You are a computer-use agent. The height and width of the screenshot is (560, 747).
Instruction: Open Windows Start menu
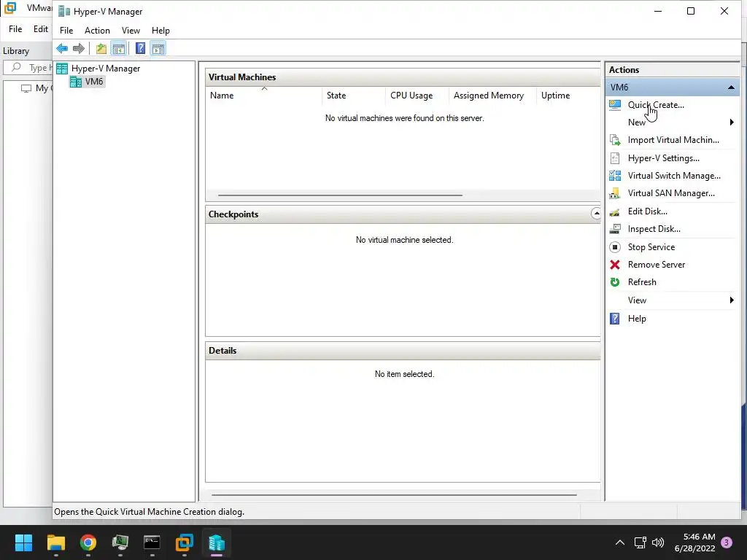click(23, 542)
